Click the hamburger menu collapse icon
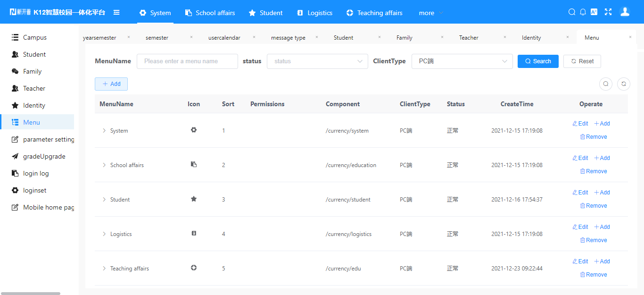 [x=116, y=13]
